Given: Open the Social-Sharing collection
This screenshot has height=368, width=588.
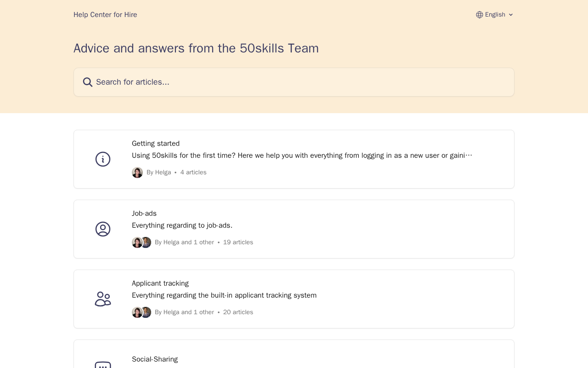Looking at the screenshot, I should pos(155,359).
